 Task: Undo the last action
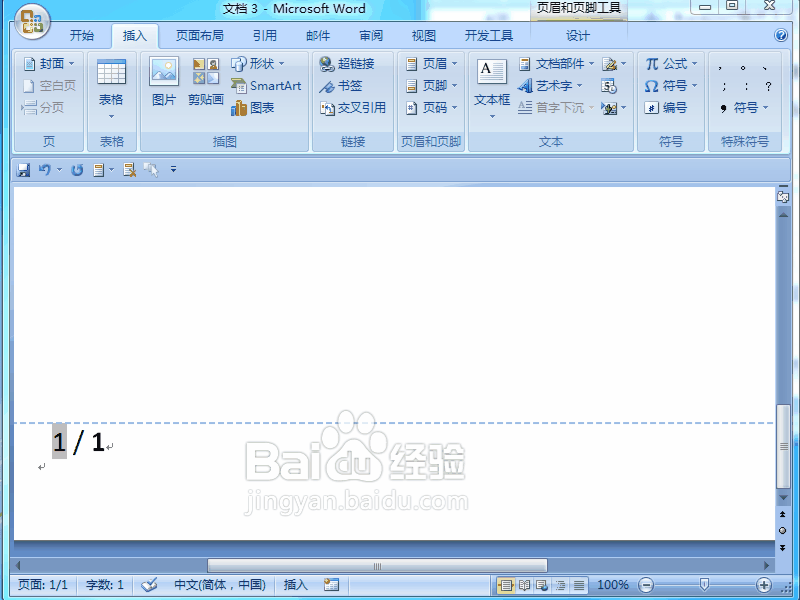coord(45,169)
